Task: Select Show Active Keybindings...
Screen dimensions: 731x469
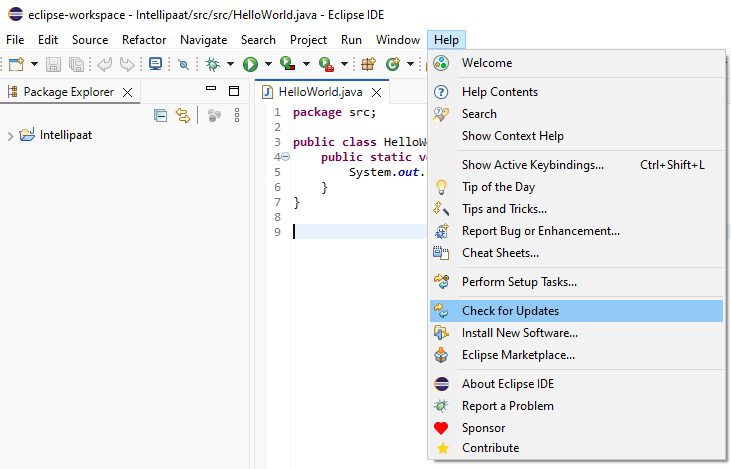Action: (576, 165)
